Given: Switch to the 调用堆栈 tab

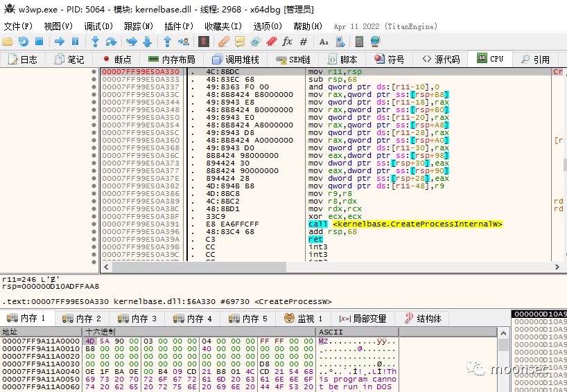Looking at the screenshot, I should click(236, 60).
